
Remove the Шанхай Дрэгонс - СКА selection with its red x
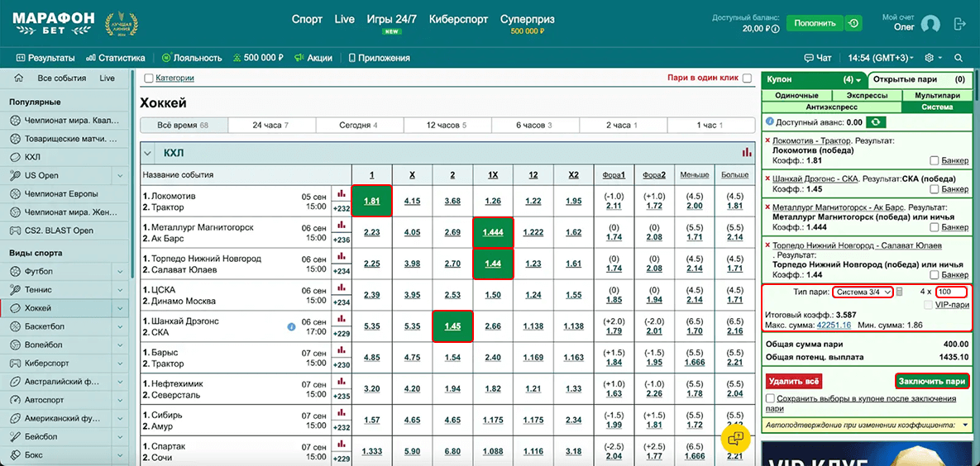point(767,178)
